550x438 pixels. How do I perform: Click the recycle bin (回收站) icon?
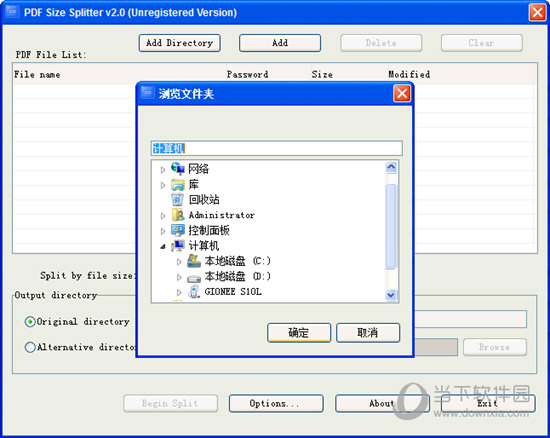[177, 200]
